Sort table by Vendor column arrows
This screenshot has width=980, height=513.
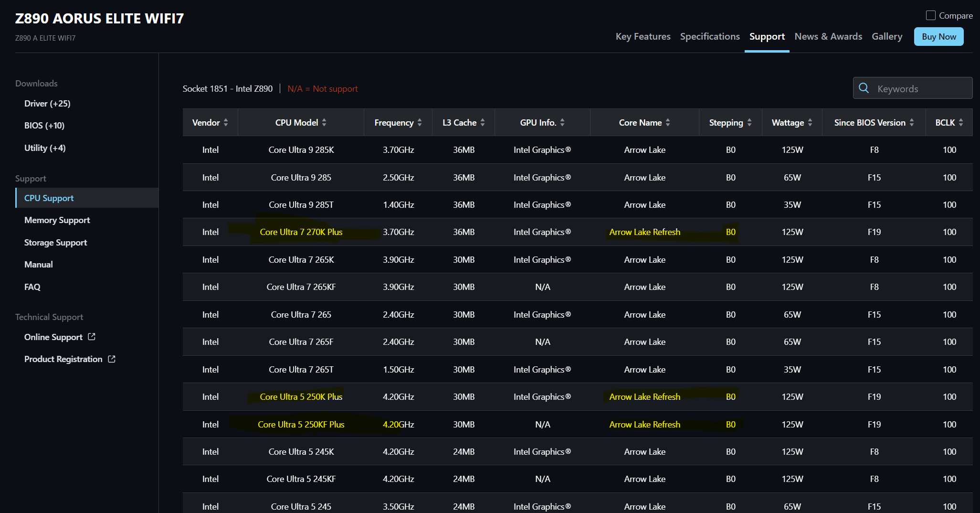click(x=226, y=122)
